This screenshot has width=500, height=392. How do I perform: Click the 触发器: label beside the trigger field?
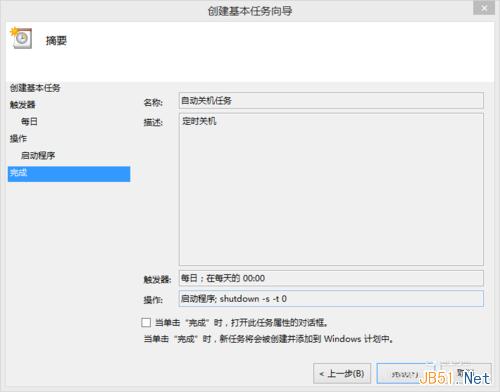(157, 279)
